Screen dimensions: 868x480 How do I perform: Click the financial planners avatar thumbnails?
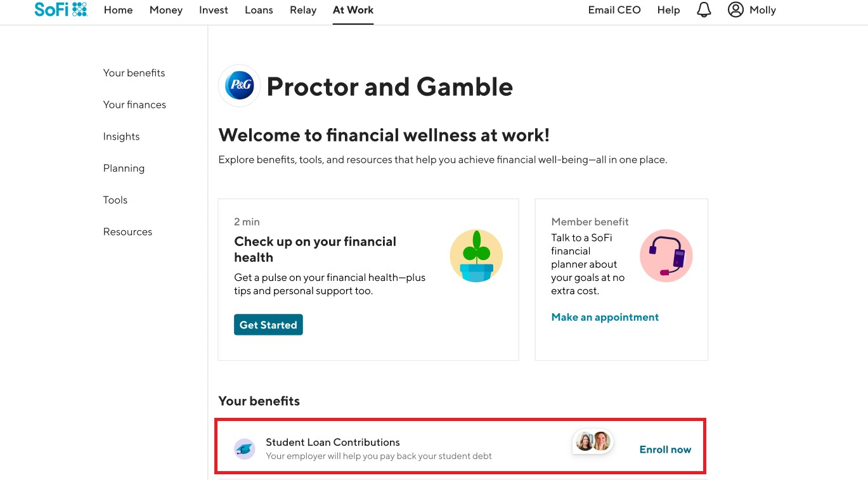[592, 441]
